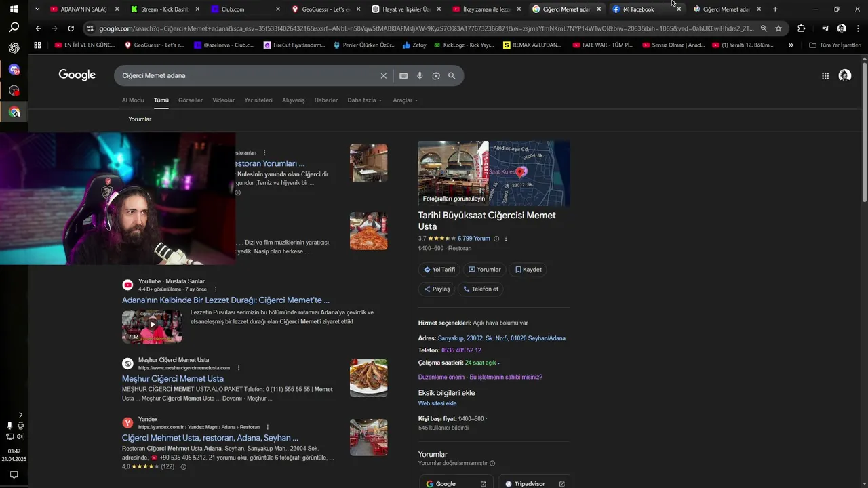Open the Chrome three-dot menu
The width and height of the screenshot is (868, 488).
click(x=857, y=28)
